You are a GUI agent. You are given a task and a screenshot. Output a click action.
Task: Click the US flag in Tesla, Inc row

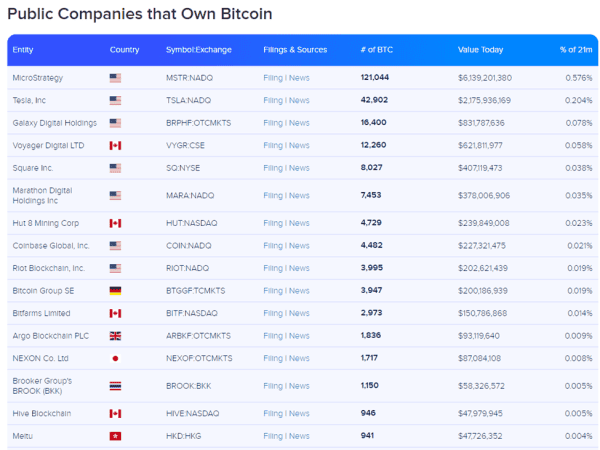coord(115,100)
